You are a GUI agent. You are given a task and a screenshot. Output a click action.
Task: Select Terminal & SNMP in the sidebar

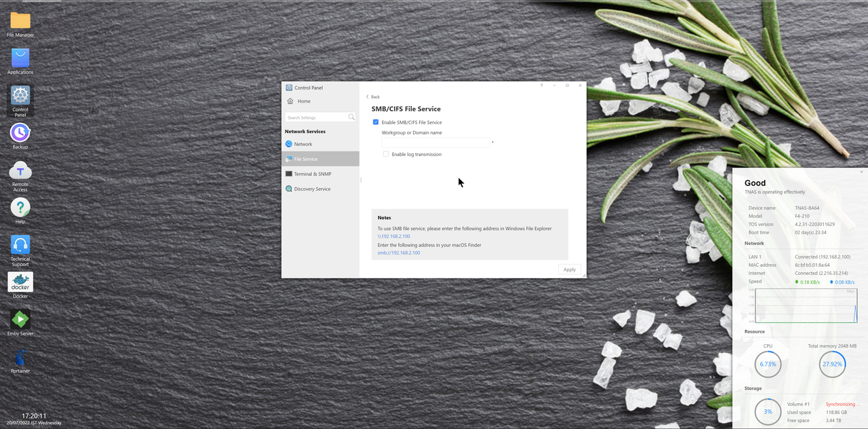point(320,174)
